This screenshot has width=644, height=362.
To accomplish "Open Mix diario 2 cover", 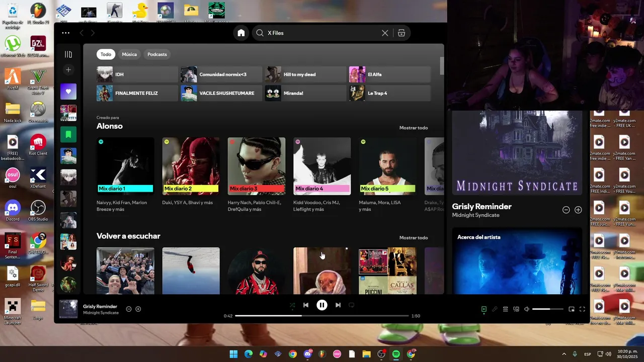I will [x=191, y=166].
